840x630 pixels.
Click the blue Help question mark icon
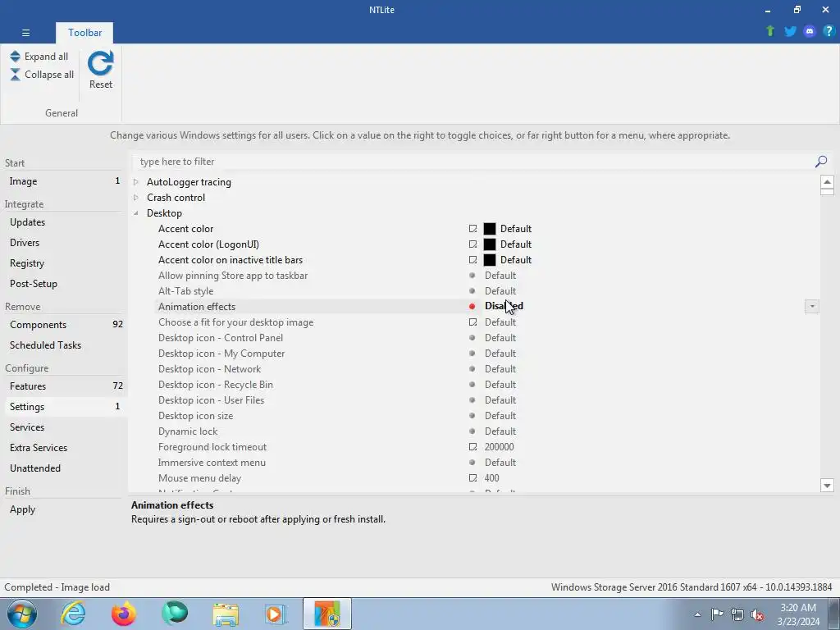(x=829, y=31)
